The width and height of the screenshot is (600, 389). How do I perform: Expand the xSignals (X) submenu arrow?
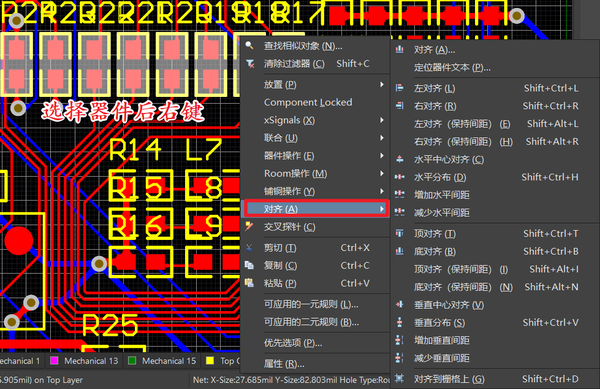[382, 120]
